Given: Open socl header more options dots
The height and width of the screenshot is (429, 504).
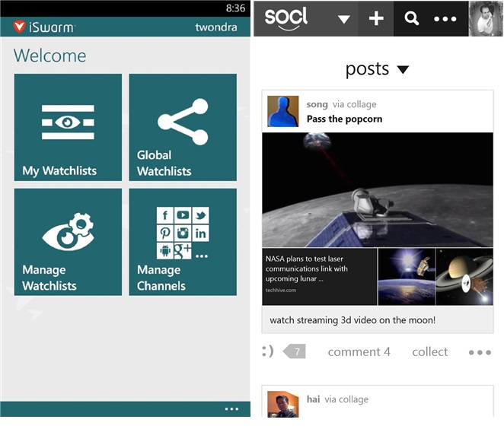Looking at the screenshot, I should pyautogui.click(x=445, y=19).
